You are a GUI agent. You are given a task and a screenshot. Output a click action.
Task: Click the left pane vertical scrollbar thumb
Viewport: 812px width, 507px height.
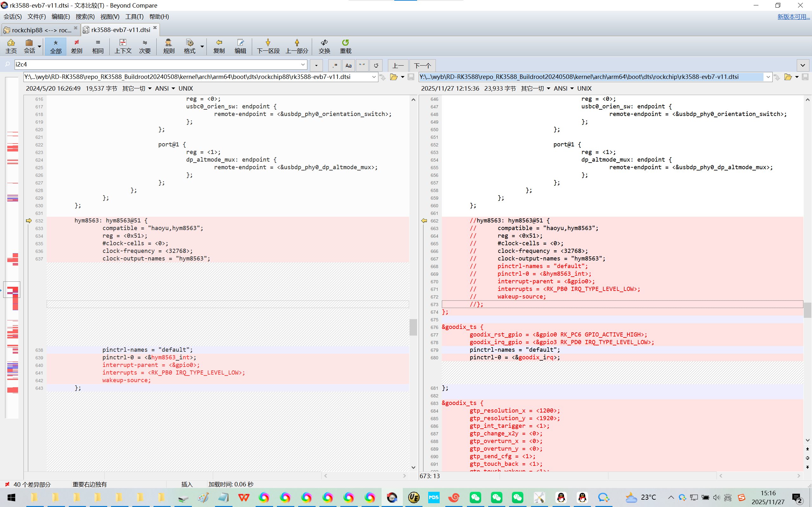point(413,327)
